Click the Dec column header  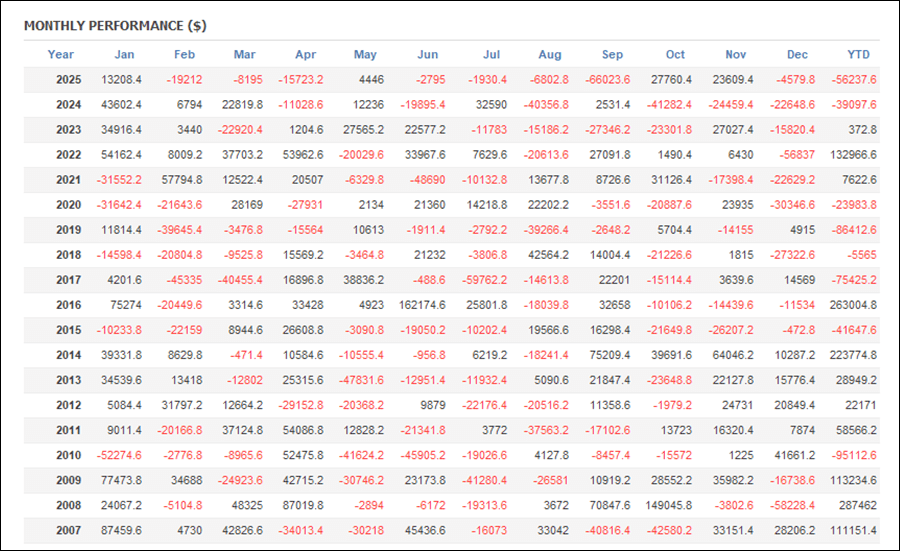[x=797, y=55]
